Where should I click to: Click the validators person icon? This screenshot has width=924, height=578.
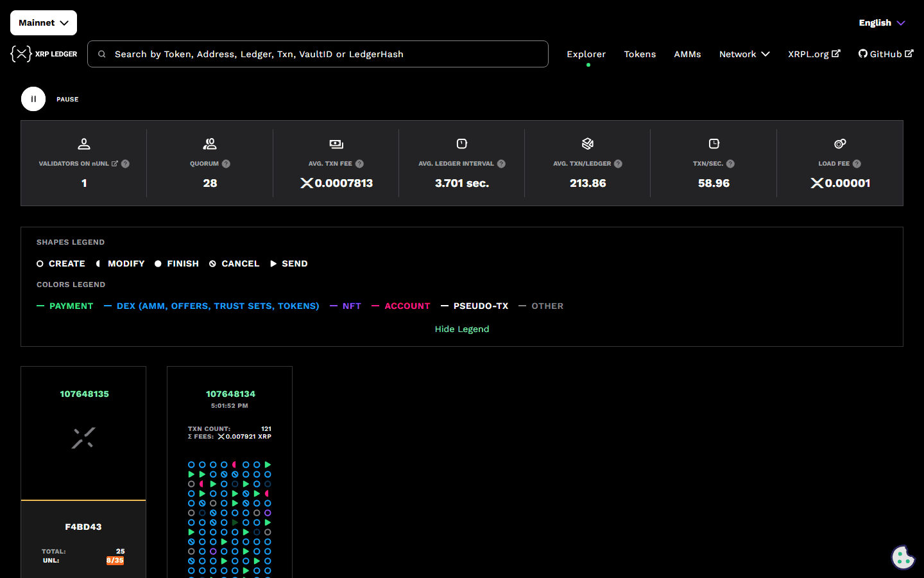[84, 144]
